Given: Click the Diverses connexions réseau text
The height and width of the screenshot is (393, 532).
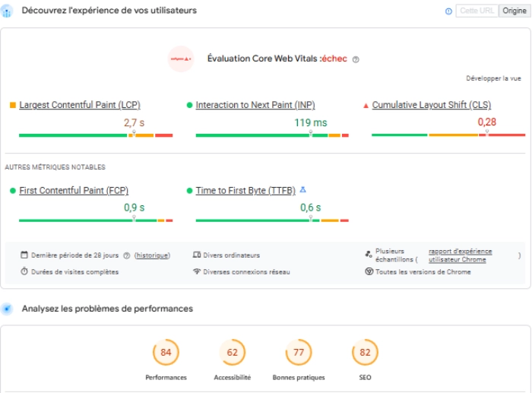Looking at the screenshot, I should coord(246,272).
